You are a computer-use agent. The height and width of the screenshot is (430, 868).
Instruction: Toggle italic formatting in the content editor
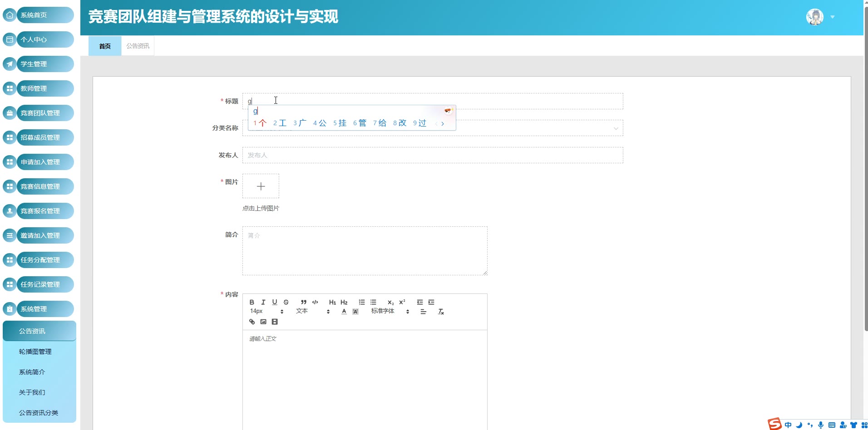click(263, 302)
